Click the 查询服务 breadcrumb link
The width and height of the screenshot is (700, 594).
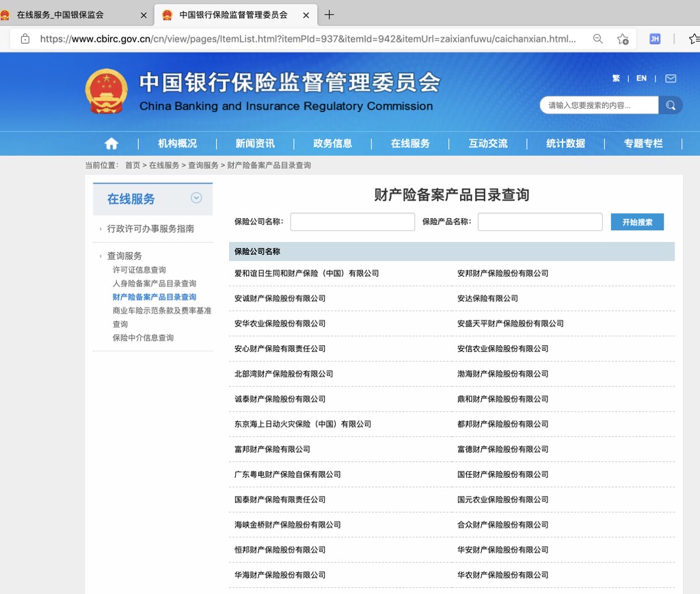[203, 165]
